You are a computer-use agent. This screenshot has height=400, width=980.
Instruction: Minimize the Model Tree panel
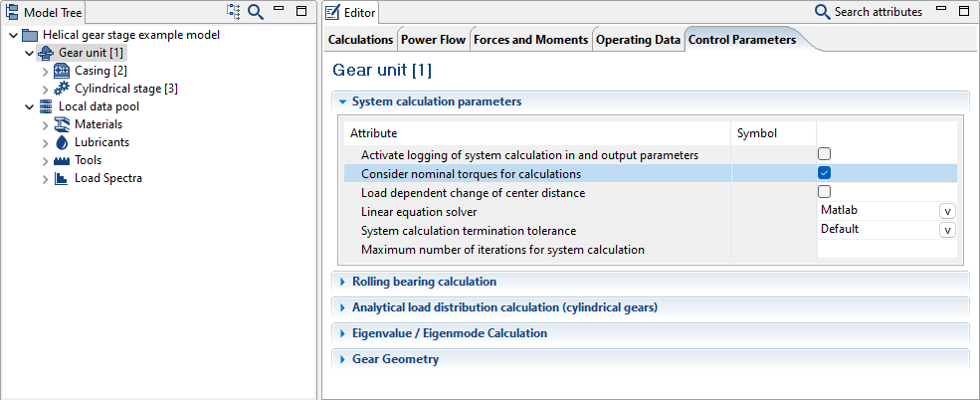tap(279, 8)
